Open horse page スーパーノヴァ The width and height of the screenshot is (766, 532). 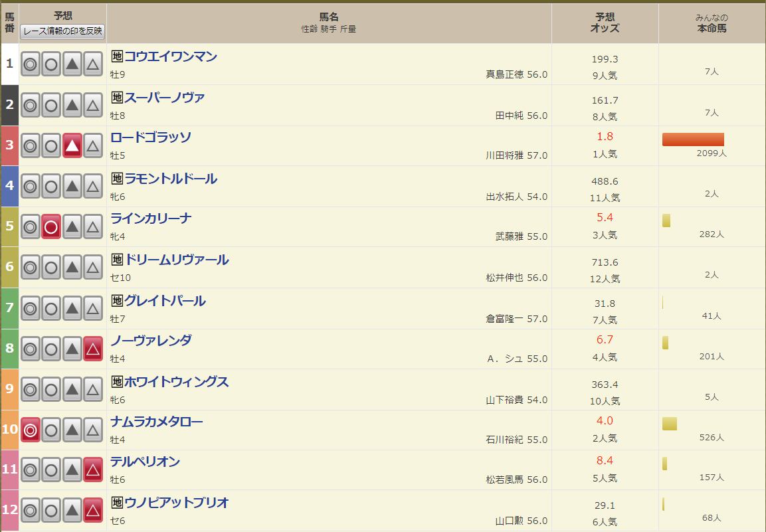(x=164, y=98)
